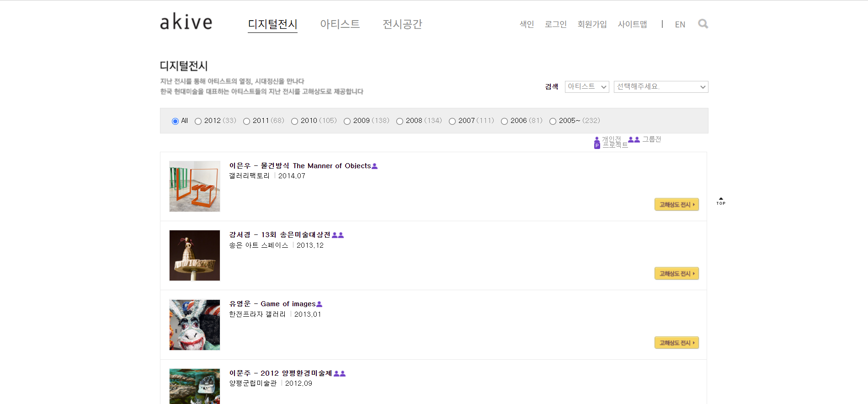
Task: Select the 2012 year radio button
Action: (x=198, y=121)
